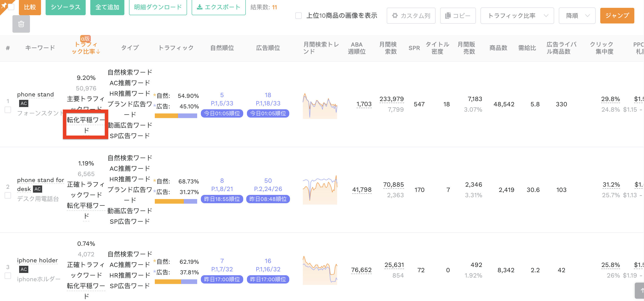This screenshot has width=644, height=301.
Task: Check the row checkbox for phone stand
Action: pos(8,110)
